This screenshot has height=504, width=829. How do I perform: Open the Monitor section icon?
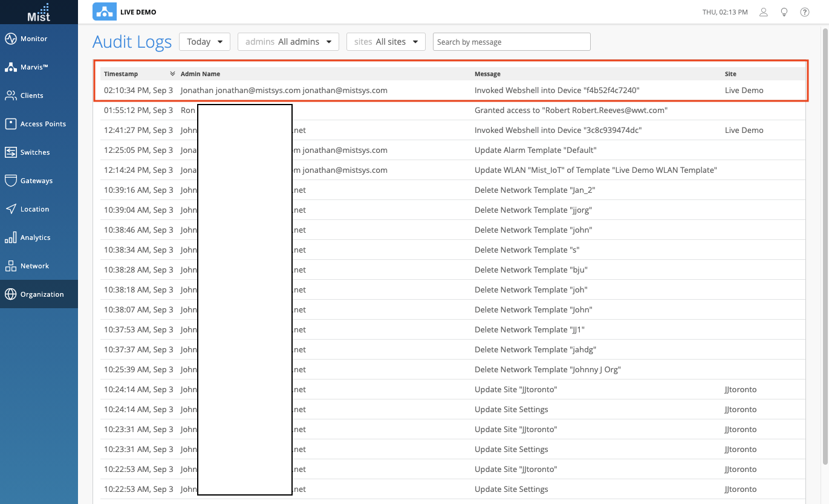coord(11,39)
